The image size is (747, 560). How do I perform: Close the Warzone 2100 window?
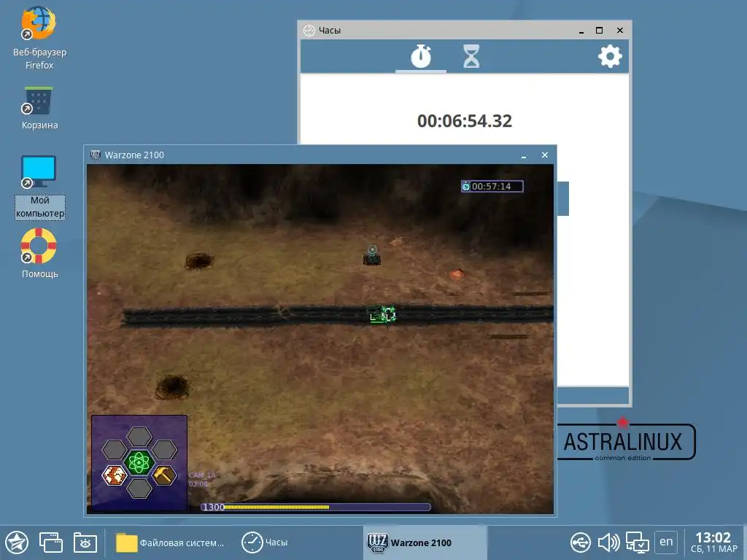pyautogui.click(x=544, y=155)
